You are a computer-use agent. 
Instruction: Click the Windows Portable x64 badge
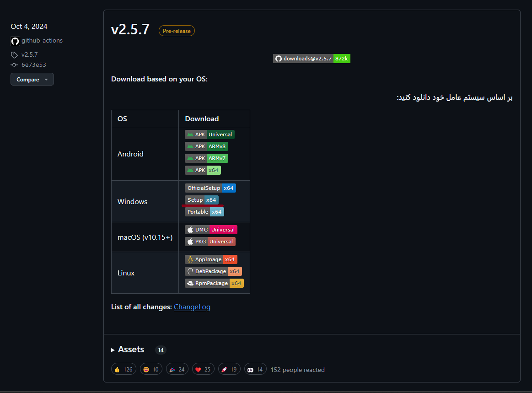[204, 212]
